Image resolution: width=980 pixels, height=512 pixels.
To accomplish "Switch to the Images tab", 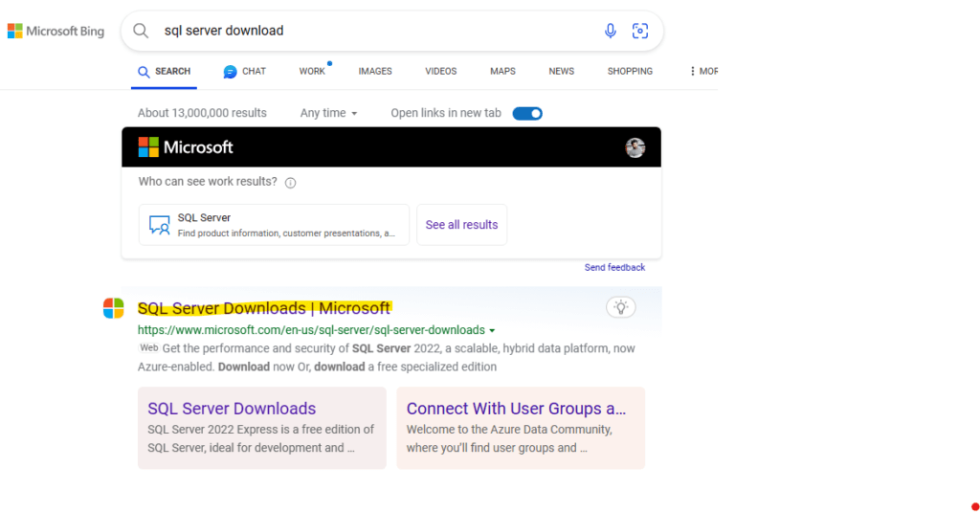I will click(x=375, y=71).
